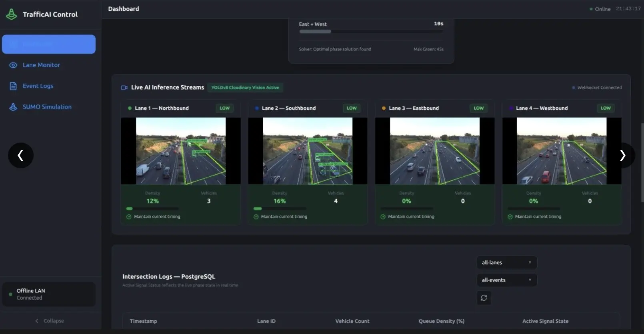644x334 pixels.
Task: Click the YOLOv8 Cloudinary Vision Active badge
Action: (x=245, y=88)
